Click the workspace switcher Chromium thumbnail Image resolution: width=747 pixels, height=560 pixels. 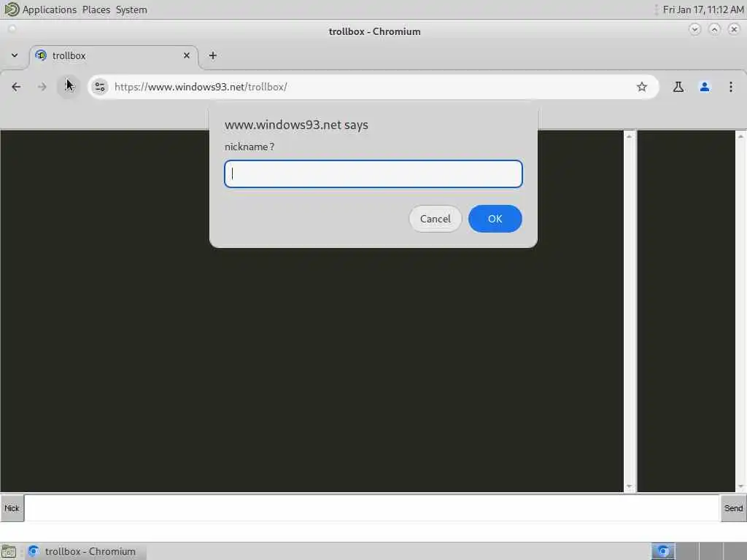(663, 551)
